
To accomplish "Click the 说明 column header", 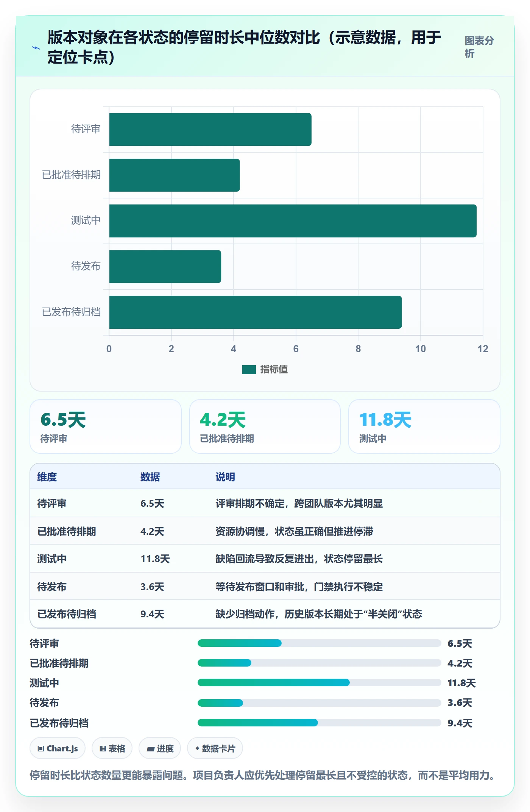I will pyautogui.click(x=225, y=477).
